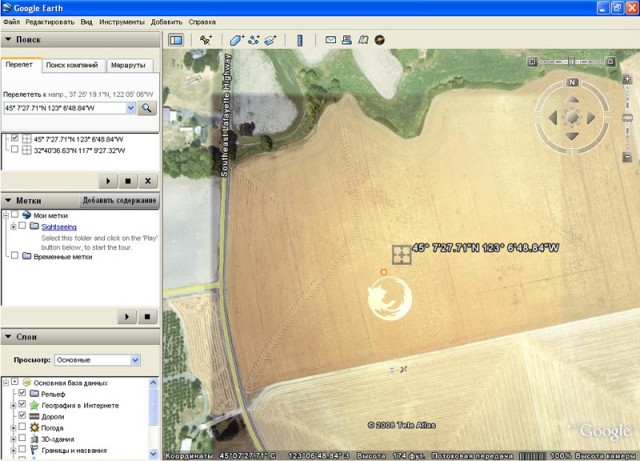Open the Добавить menu
The image size is (640, 461).
coord(167,22)
